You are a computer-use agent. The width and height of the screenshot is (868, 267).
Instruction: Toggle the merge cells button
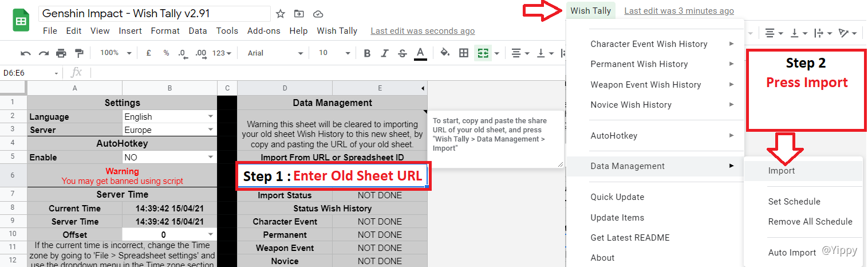click(x=483, y=53)
